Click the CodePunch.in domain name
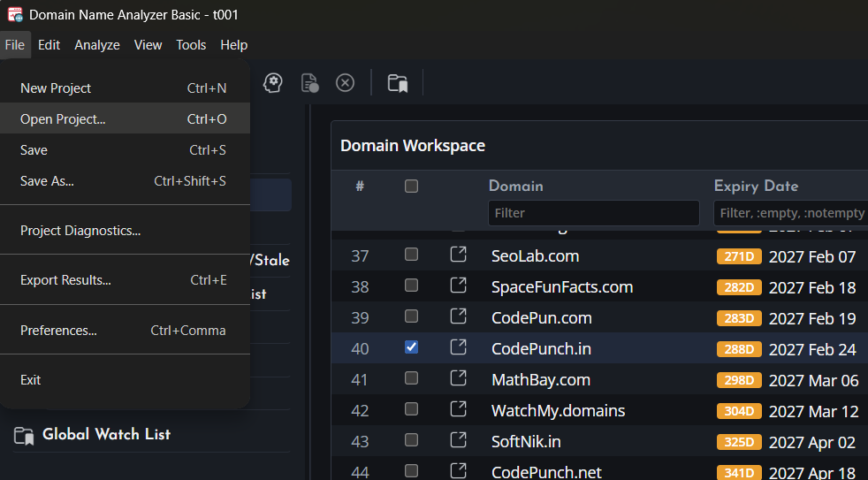868x480 pixels. 541,349
